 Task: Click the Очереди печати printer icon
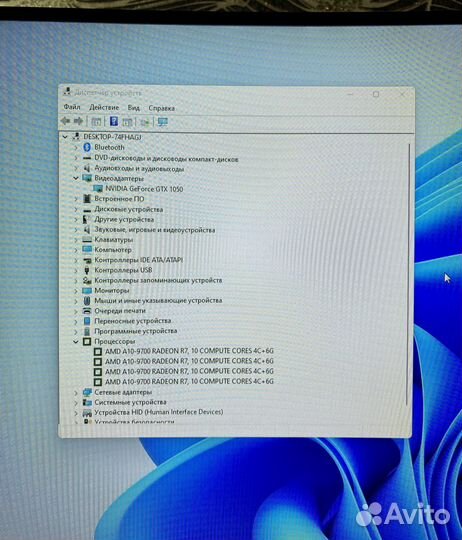[x=87, y=311]
